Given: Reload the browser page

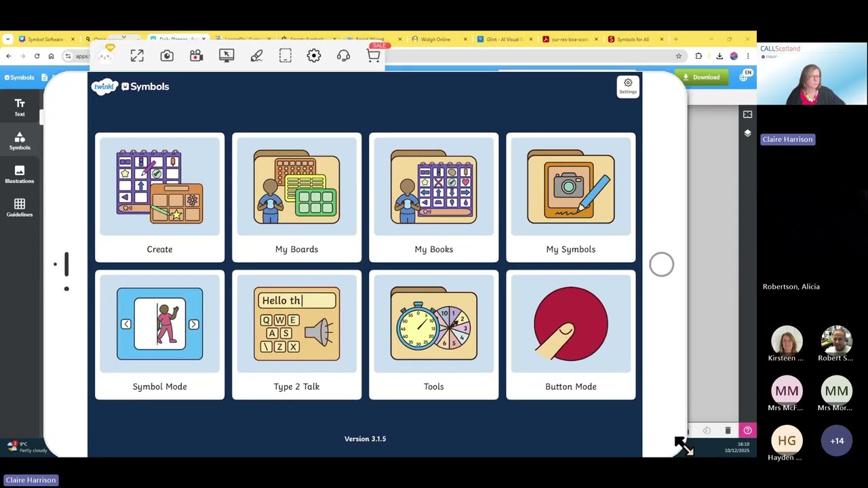Looking at the screenshot, I should point(37,56).
